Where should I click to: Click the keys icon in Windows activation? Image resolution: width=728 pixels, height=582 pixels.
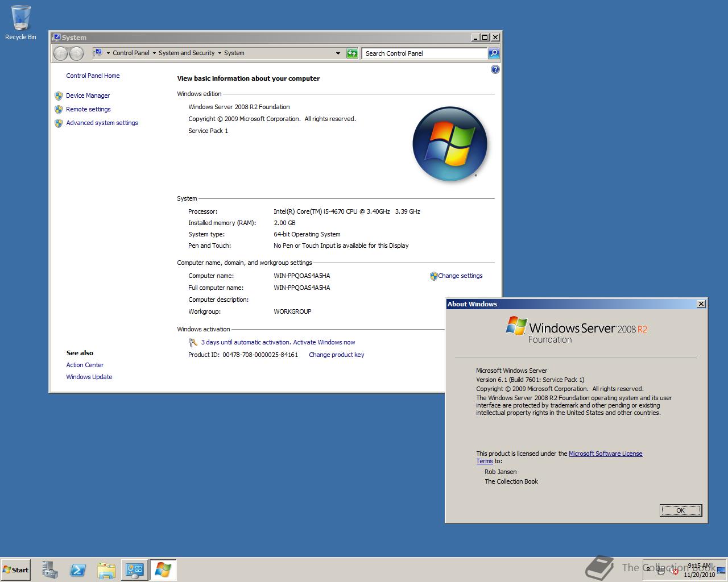[193, 343]
